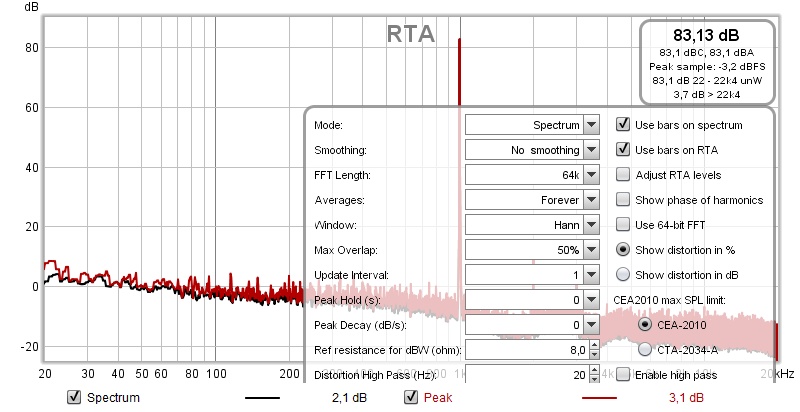
Task: Turn on Enable high pass checkbox
Action: click(623, 374)
